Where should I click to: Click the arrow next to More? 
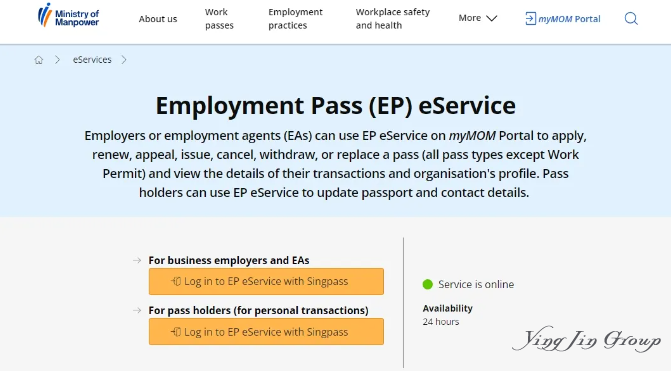point(492,18)
